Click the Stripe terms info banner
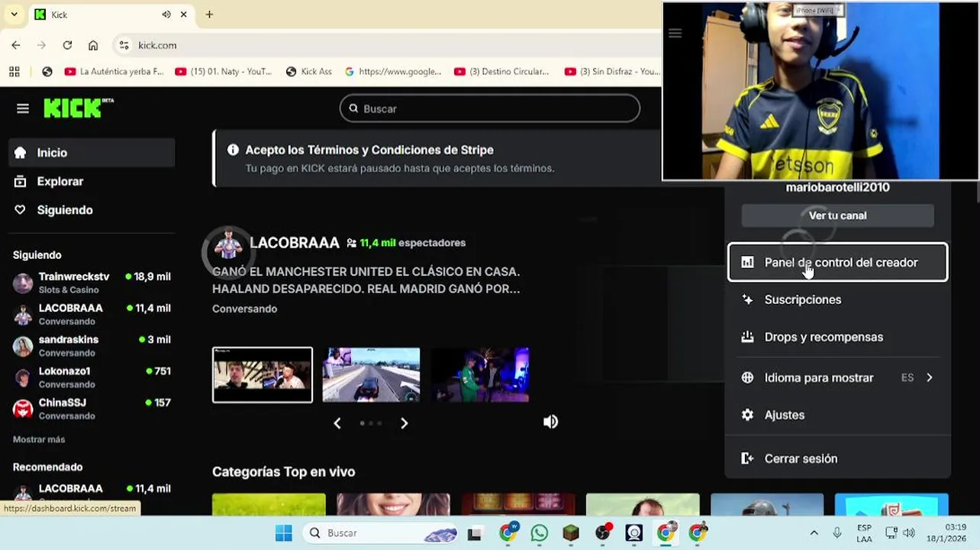The image size is (980, 550). pyautogui.click(x=437, y=158)
